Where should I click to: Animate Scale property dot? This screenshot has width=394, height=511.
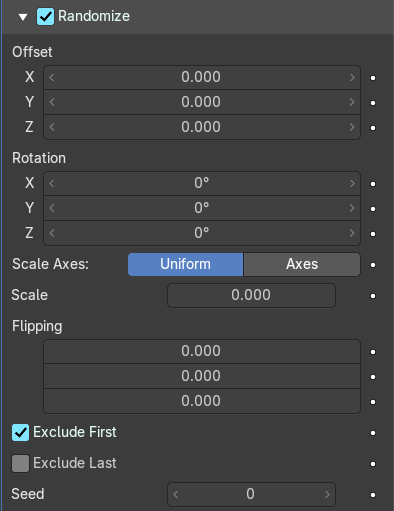pos(373,296)
